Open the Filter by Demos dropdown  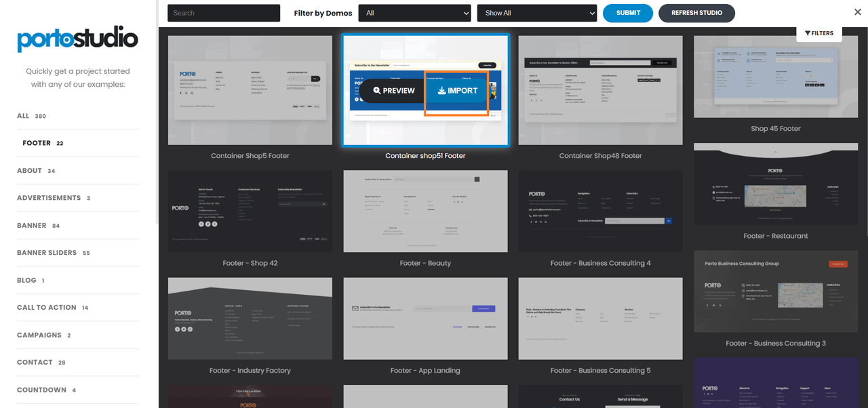click(415, 13)
